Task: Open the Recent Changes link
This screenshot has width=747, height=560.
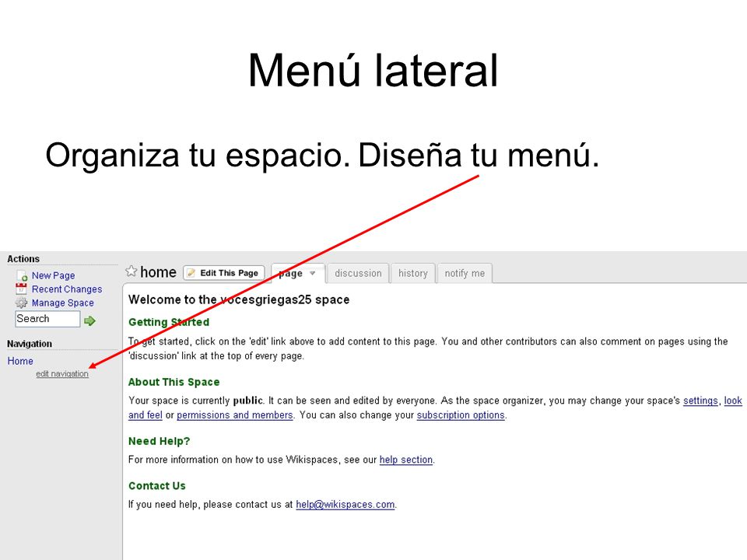Action: point(67,289)
